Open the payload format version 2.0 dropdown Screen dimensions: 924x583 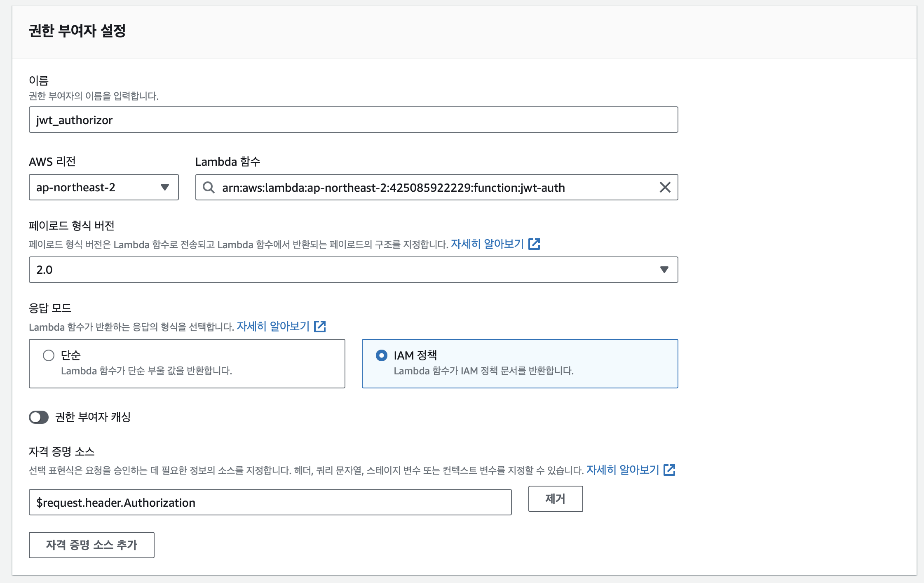[353, 270]
